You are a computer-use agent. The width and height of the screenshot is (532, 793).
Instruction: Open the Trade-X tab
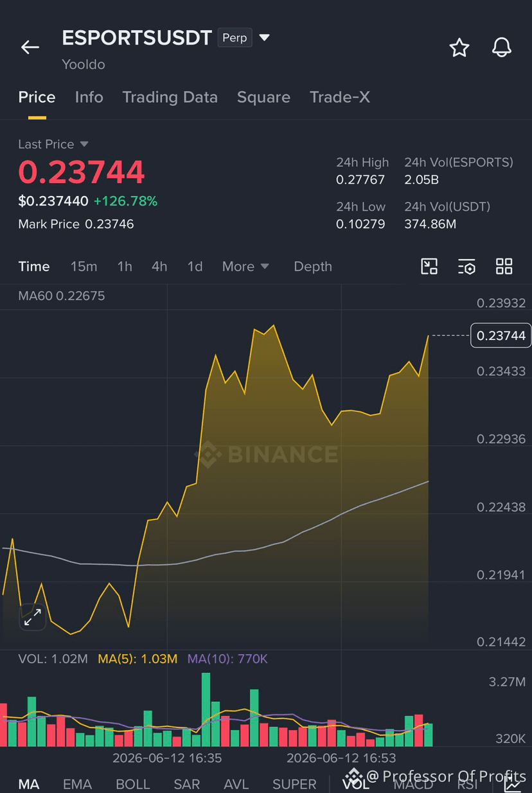[340, 97]
